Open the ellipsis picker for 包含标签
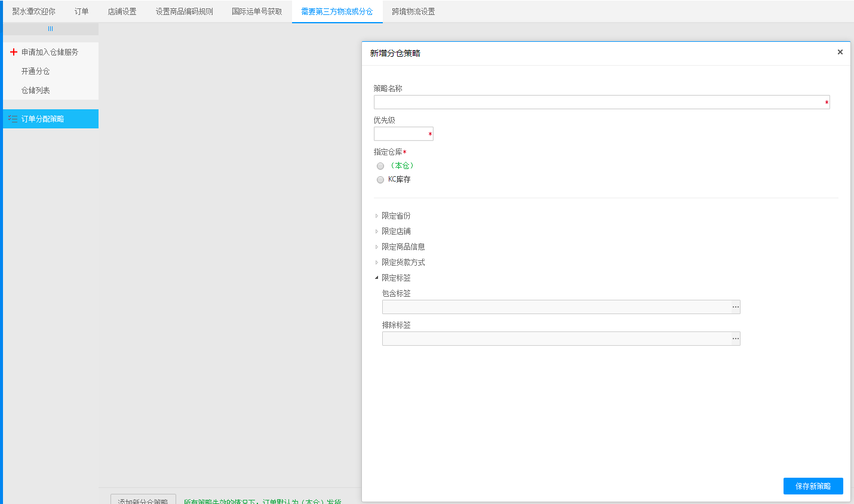This screenshot has height=504, width=854. point(735,307)
